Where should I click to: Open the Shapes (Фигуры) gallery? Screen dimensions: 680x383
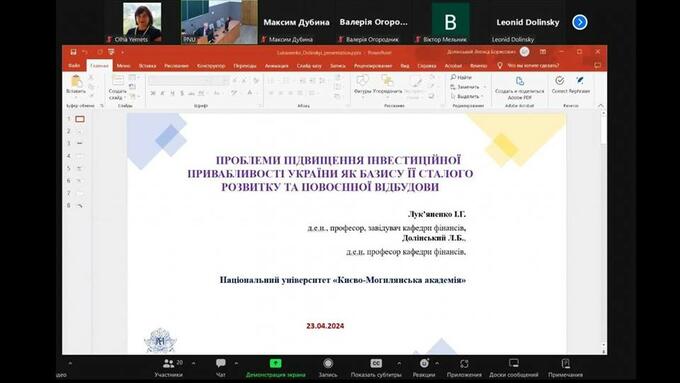click(x=362, y=80)
